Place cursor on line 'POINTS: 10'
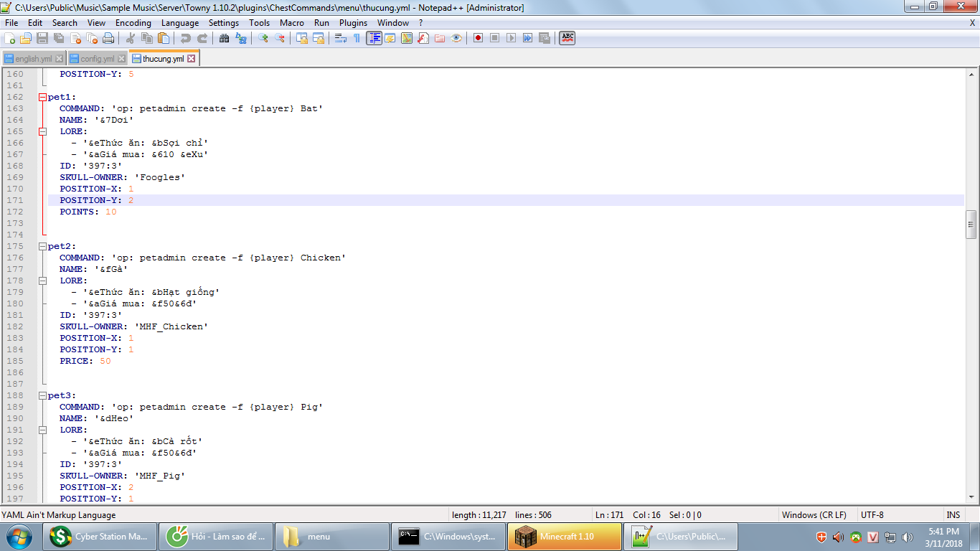The width and height of the screenshot is (980, 551). [x=88, y=212]
